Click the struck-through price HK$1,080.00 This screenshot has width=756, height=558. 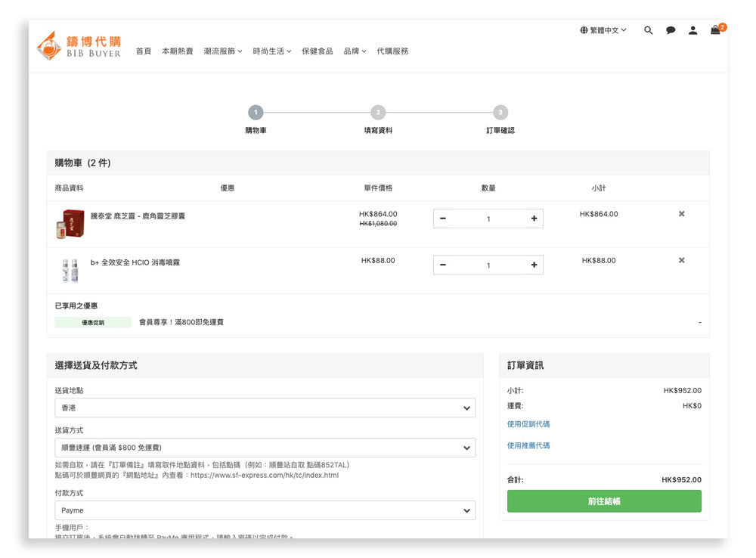pos(378,223)
